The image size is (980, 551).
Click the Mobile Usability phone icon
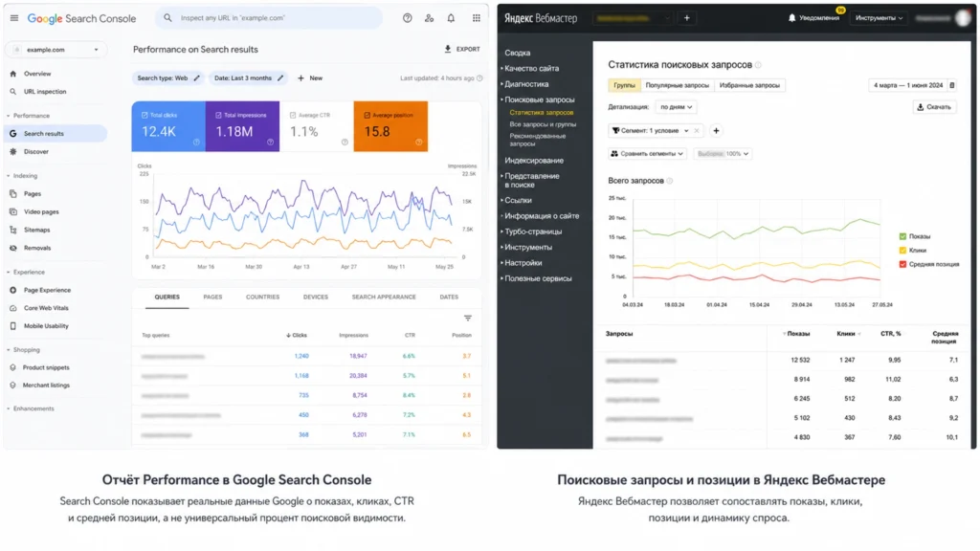tap(13, 326)
